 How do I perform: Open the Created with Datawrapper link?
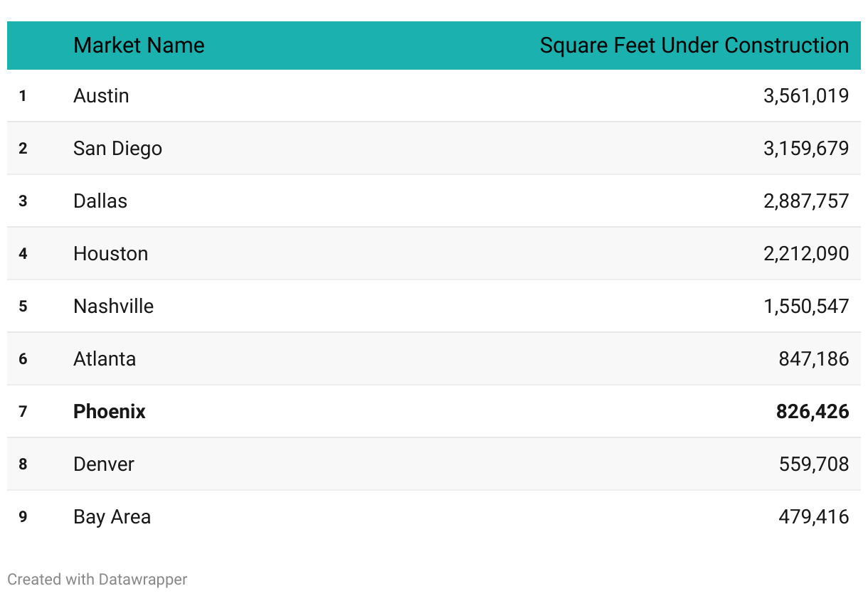97,580
